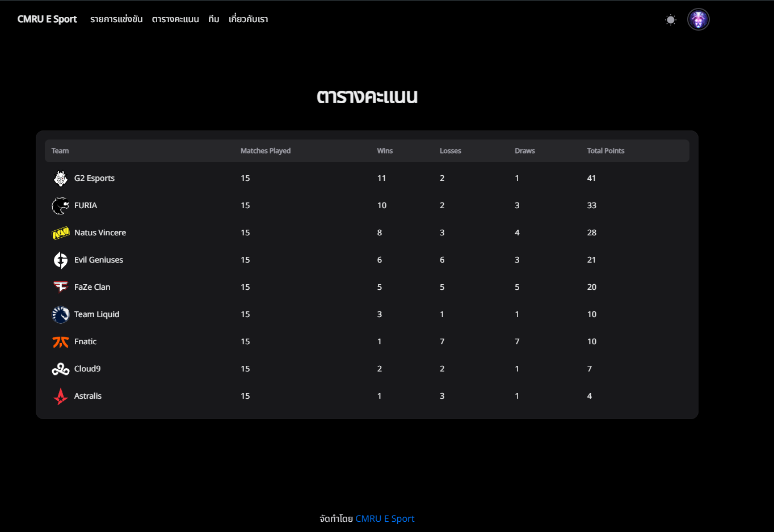This screenshot has width=774, height=532.
Task: Click the FURIA panther logo
Action: (61, 205)
